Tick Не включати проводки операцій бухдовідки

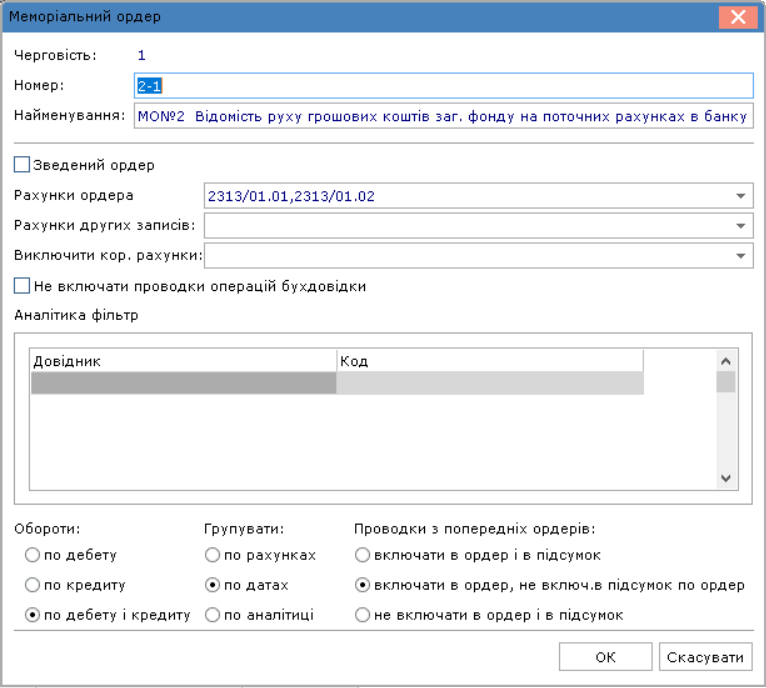point(22,286)
